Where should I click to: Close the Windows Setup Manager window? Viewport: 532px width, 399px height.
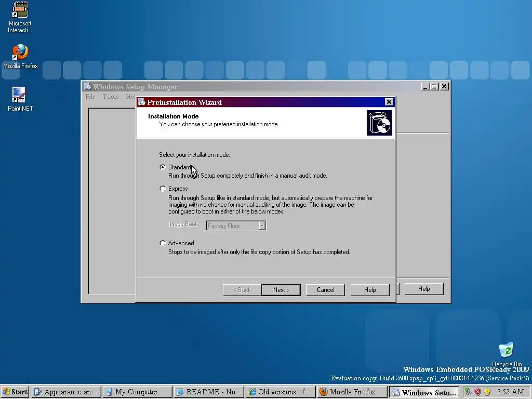pyautogui.click(x=445, y=87)
